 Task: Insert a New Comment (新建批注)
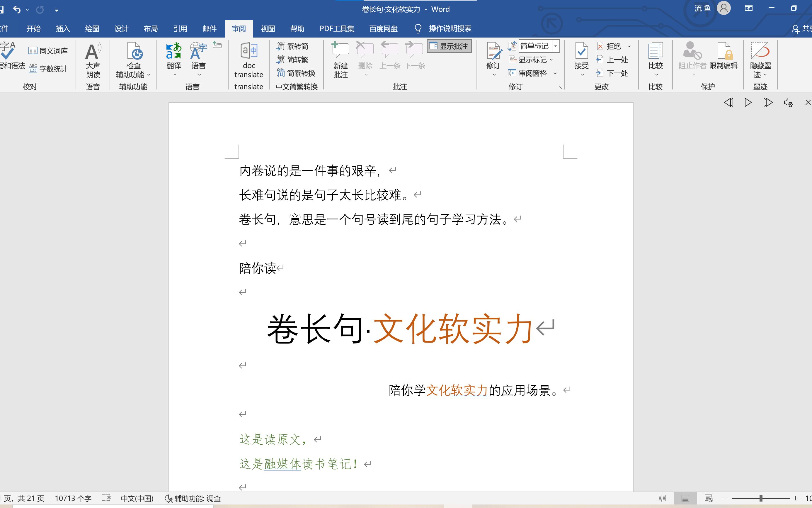point(341,60)
